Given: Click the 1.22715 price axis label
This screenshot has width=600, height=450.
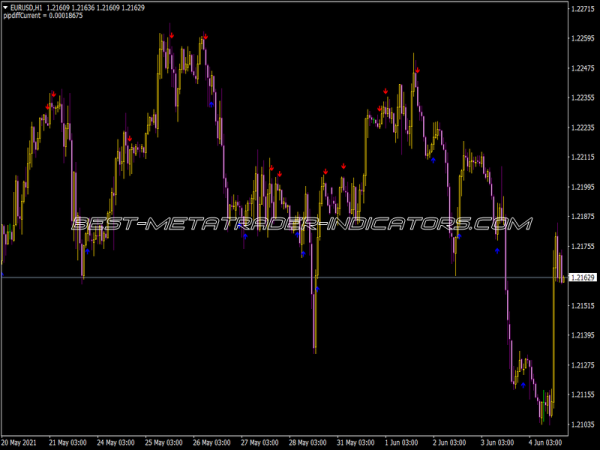Looking at the screenshot, I should (581, 9).
